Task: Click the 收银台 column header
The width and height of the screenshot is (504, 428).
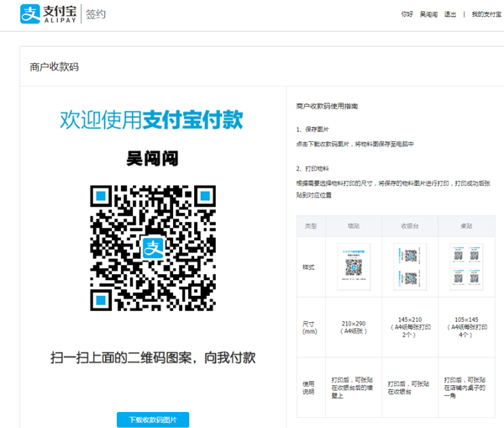Action: pos(410,226)
